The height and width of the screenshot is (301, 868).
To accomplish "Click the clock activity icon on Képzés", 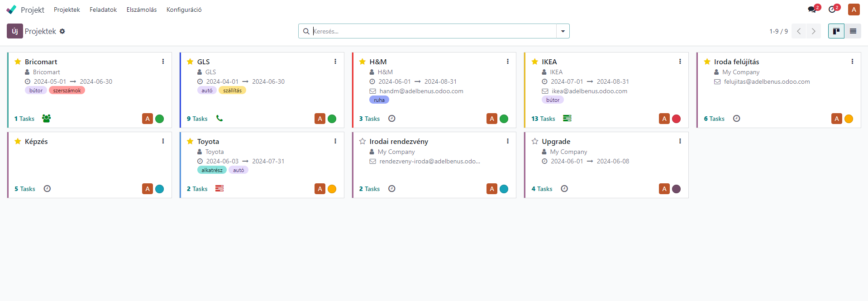I will click(47, 189).
